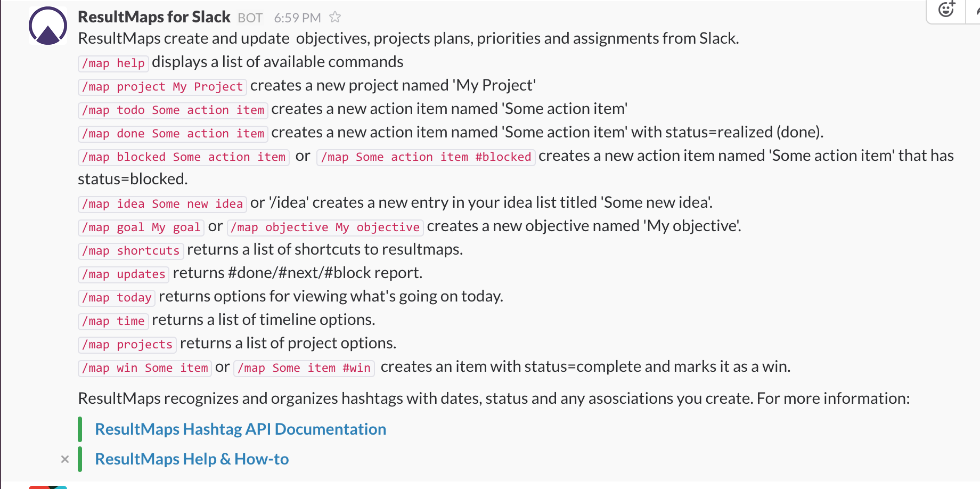Screen dimensions: 980x489
Task: Click the 6:59 PM message timestamp
Action: 297,18
